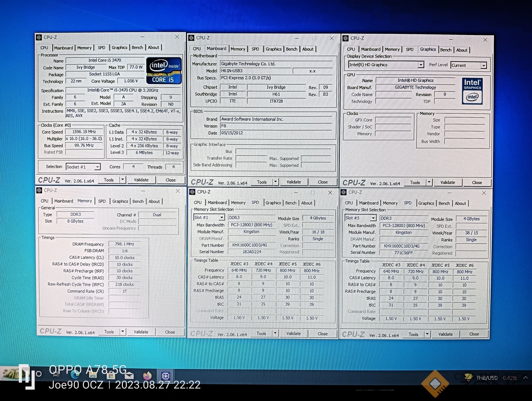Click the Row Refresh Cycle Time 218 clocks value
This screenshot has width=532, height=401.
tap(124, 284)
